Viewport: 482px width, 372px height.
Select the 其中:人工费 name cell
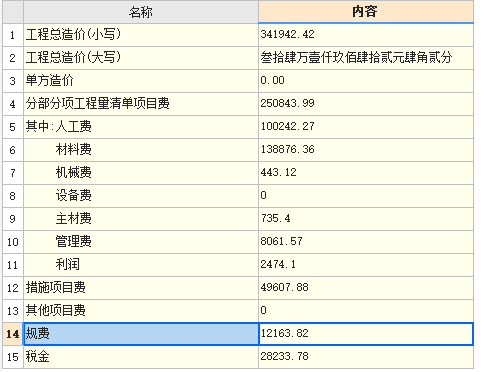tap(141, 127)
